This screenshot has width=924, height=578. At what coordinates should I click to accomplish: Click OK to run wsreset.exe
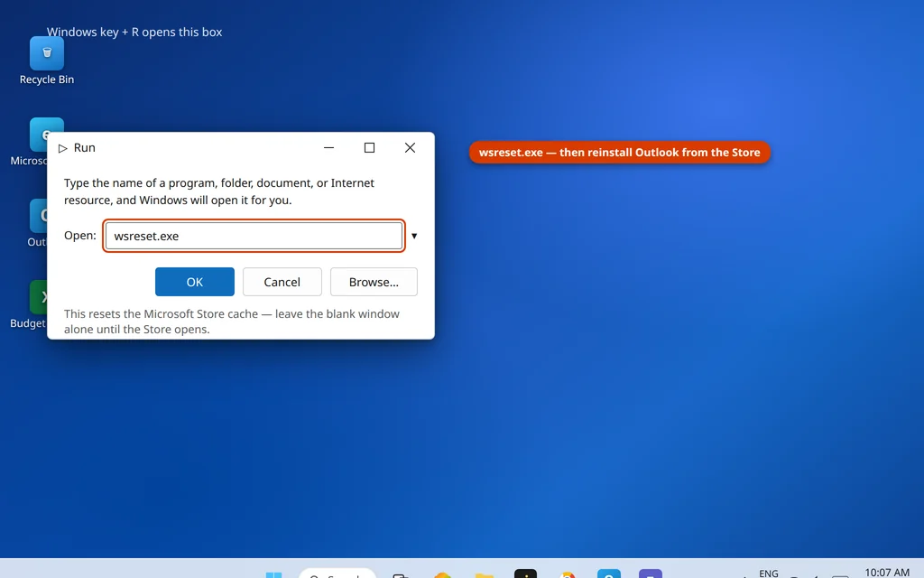point(195,282)
